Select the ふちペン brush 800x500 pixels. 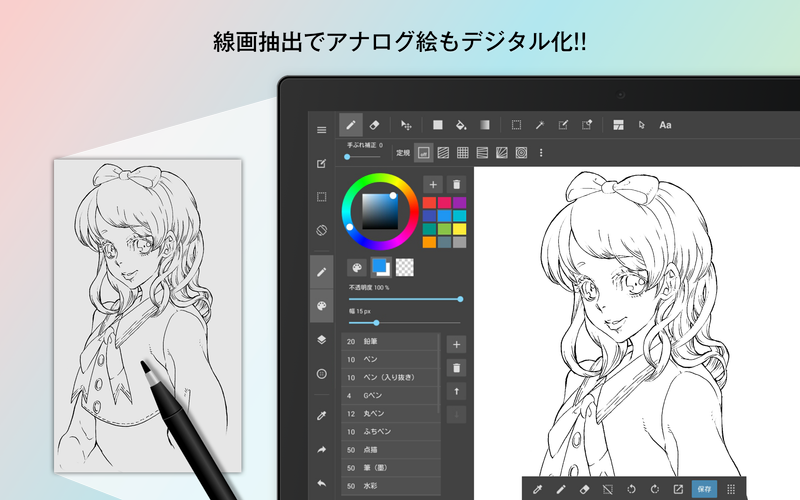click(390, 432)
